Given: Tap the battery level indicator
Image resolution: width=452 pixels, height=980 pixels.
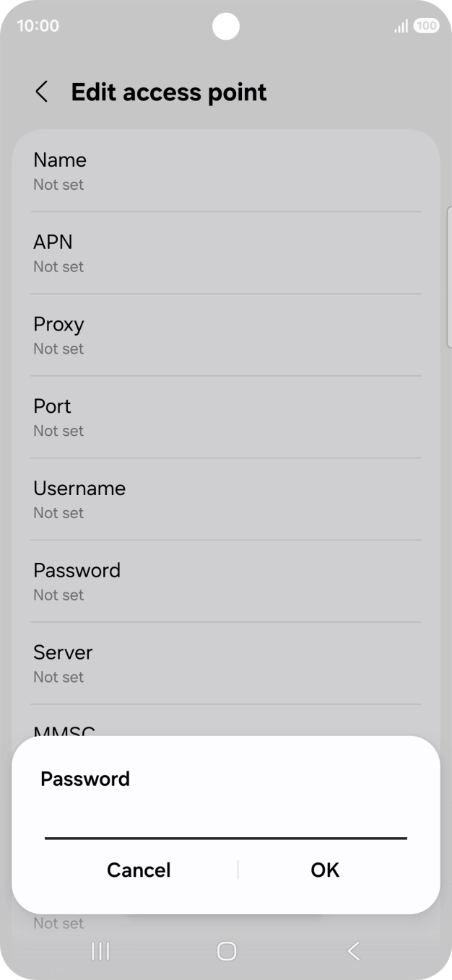Looking at the screenshot, I should 425,25.
